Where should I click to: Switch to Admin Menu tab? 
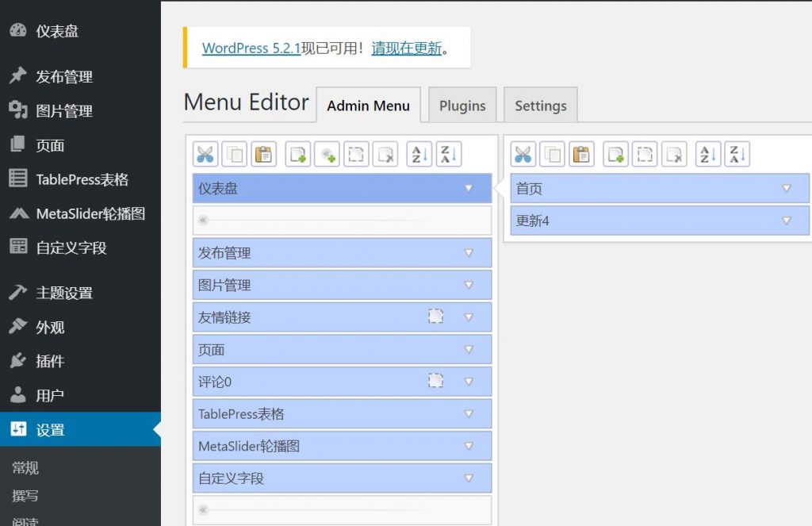[x=368, y=106]
